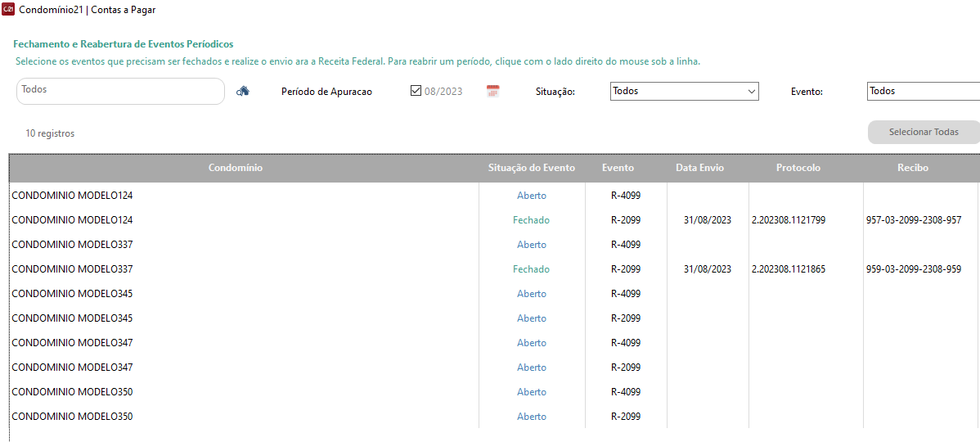Select CONDOMINIO MODELO345 row with R-4099
Viewport: 980px width, 442px height.
[x=494, y=293]
